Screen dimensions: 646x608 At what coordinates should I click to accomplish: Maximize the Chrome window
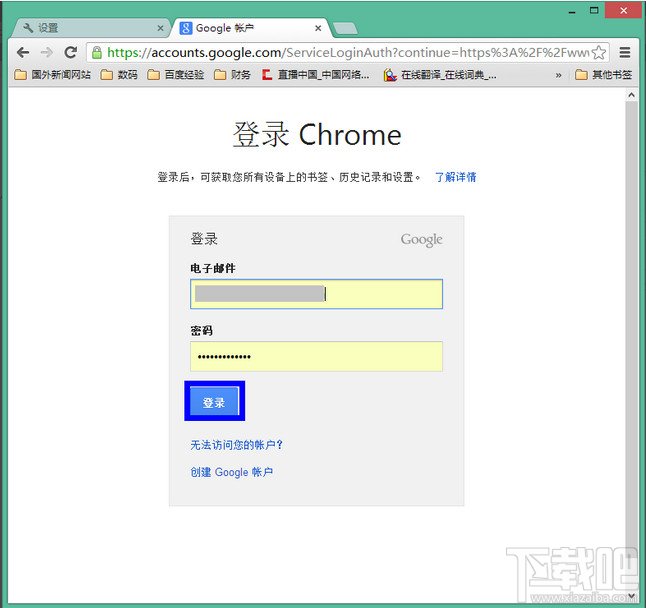click(594, 10)
